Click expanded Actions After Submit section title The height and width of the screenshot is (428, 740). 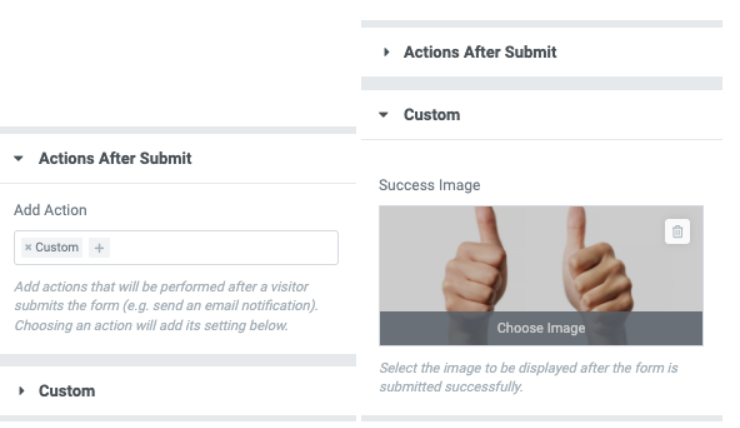pos(115,159)
